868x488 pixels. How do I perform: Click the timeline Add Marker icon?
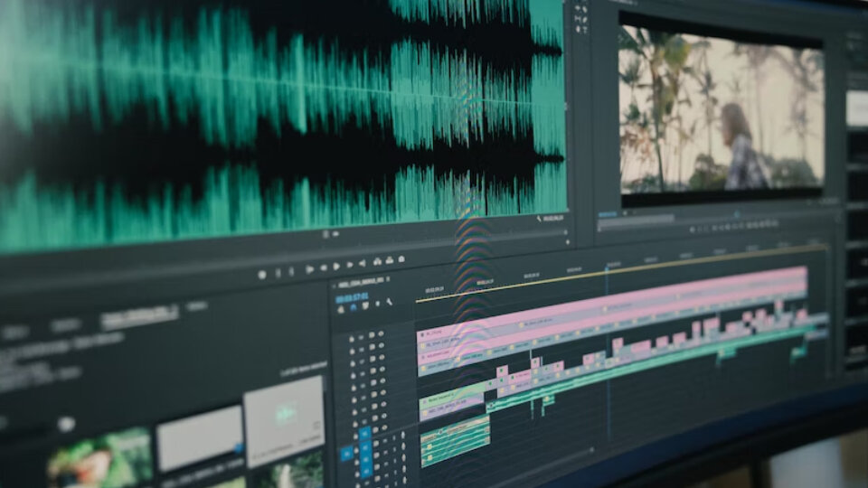[378, 304]
